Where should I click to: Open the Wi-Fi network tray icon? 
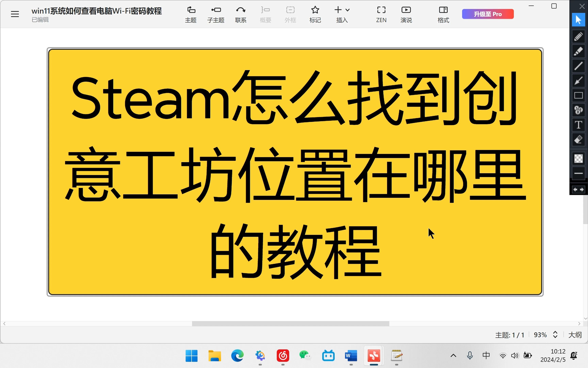pyautogui.click(x=503, y=356)
